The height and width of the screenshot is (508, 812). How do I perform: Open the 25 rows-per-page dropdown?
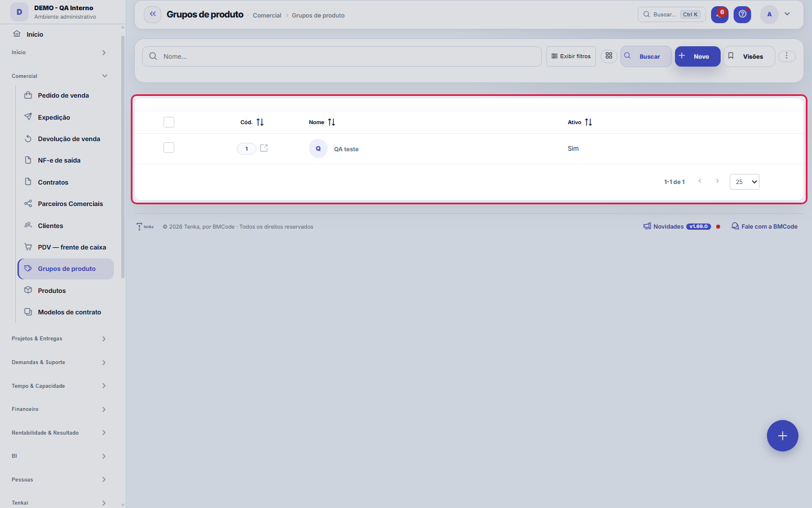(x=744, y=182)
